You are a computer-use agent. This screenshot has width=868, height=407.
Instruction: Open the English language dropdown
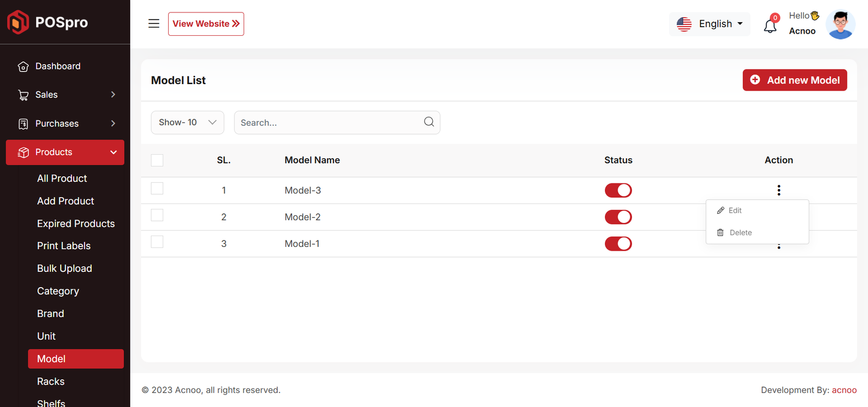pos(710,24)
